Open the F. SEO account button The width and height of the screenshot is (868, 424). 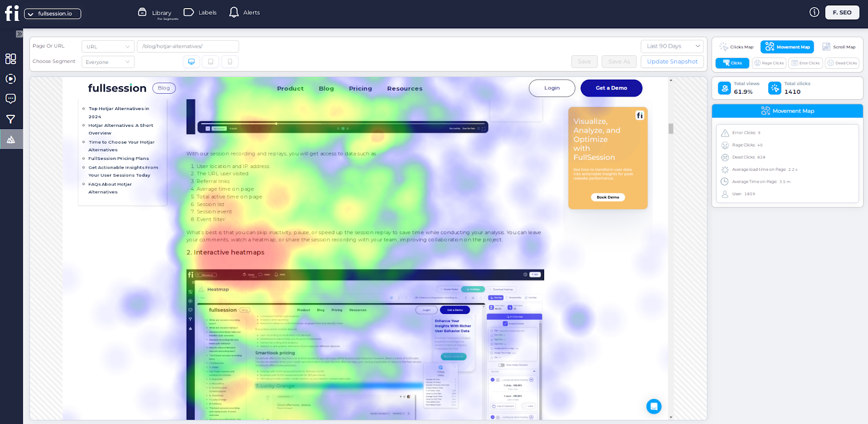pos(842,12)
